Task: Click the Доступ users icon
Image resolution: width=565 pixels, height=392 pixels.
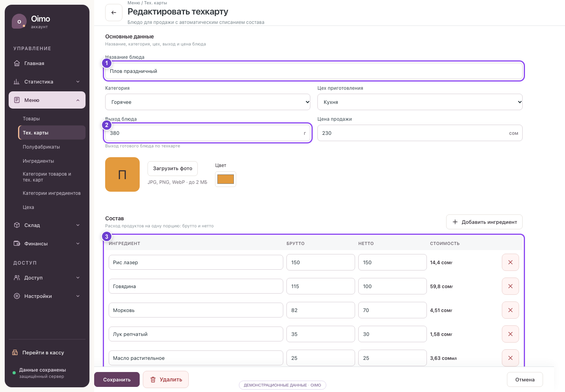Action: 17,278
